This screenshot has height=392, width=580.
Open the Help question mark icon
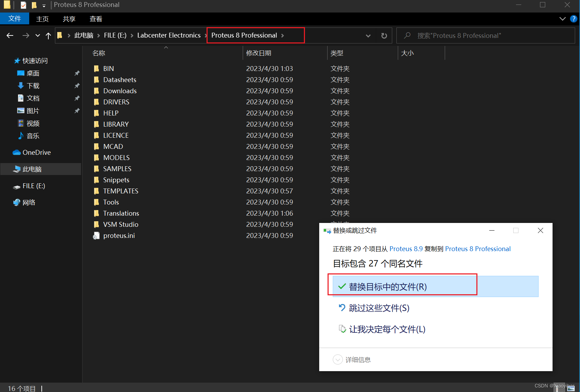[574, 19]
